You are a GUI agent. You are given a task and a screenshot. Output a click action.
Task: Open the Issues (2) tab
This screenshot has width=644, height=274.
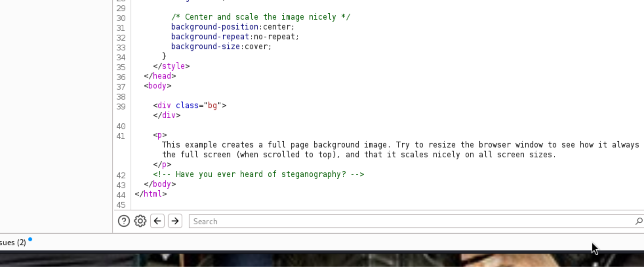coord(13,243)
